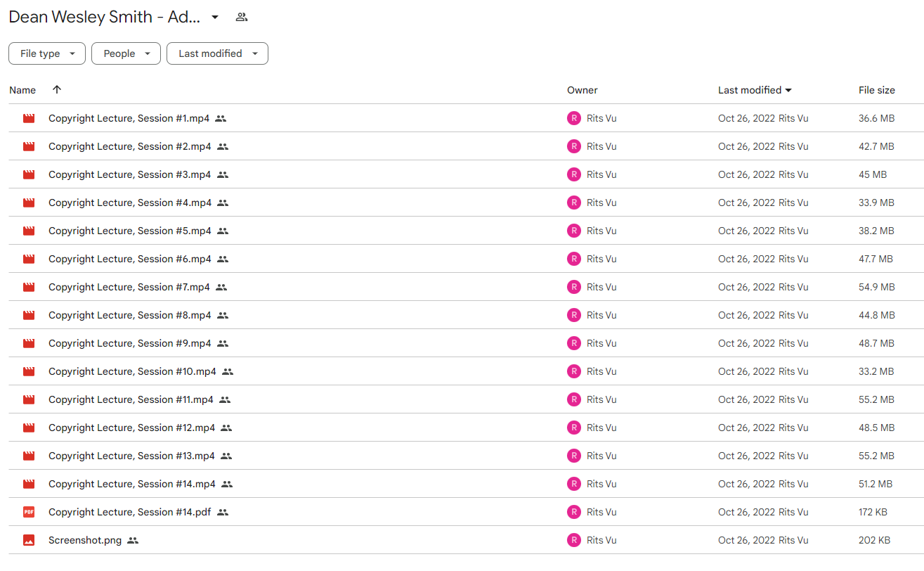Screen dimensions: 924x571
Task: Click shared icon next to Screenshot.png
Action: 133,541
